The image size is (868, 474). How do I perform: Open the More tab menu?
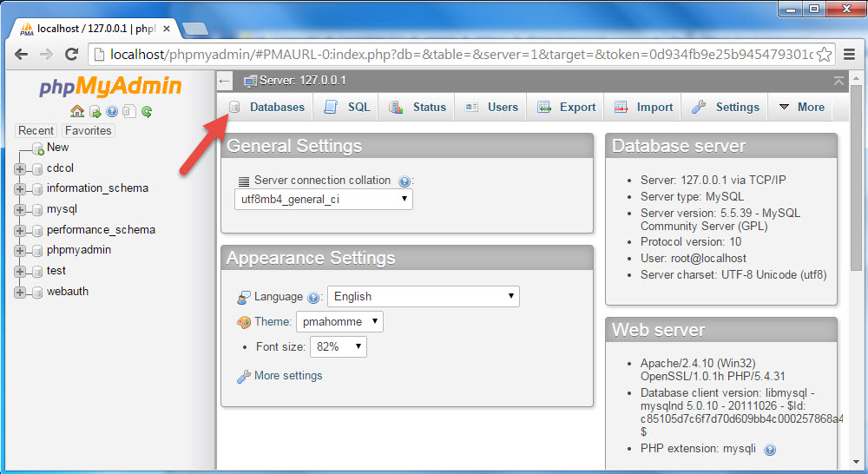[801, 107]
